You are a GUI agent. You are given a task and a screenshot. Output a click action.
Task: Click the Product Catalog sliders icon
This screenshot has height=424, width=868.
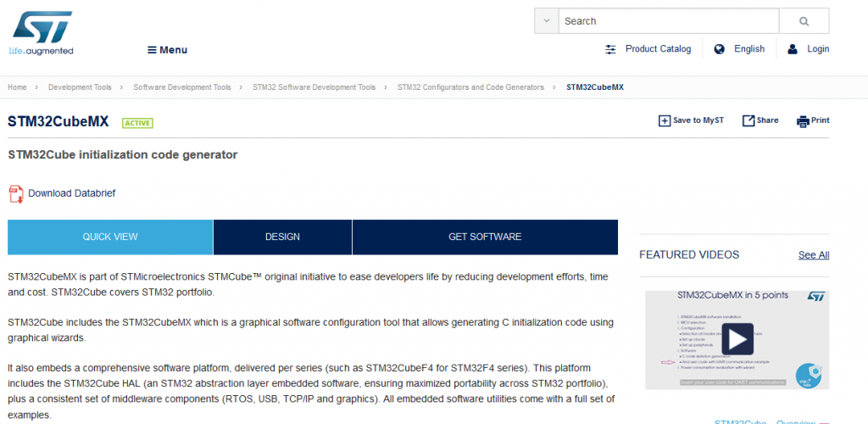pyautogui.click(x=610, y=49)
